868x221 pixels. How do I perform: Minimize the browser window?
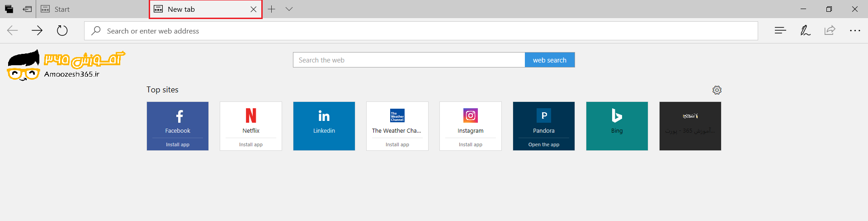(x=803, y=9)
